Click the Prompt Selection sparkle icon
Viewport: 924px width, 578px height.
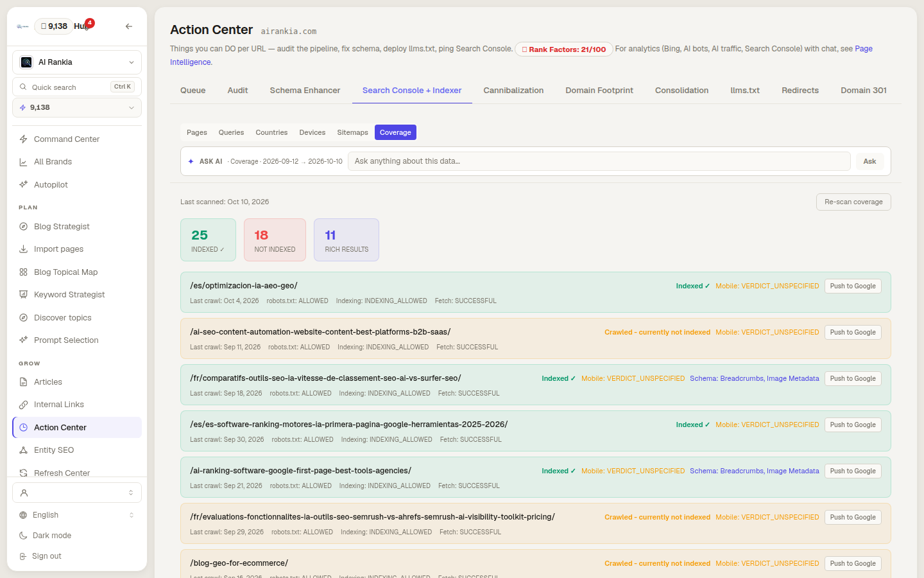click(23, 340)
